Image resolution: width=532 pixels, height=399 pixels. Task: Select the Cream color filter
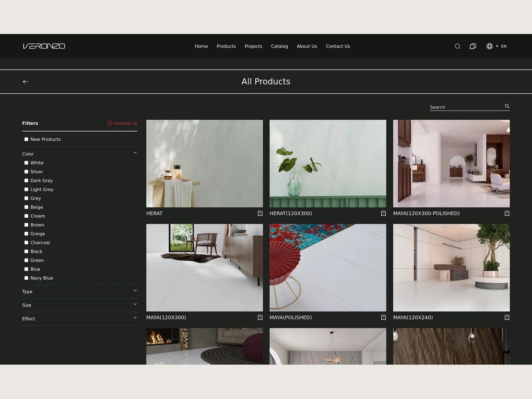click(x=26, y=216)
